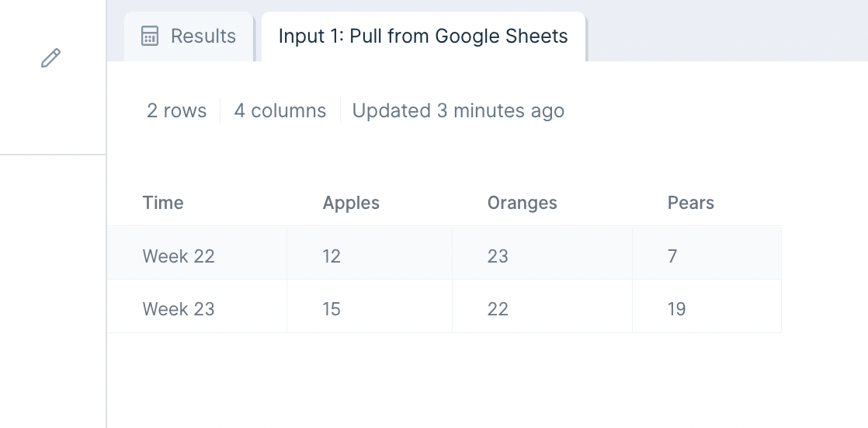Image resolution: width=868 pixels, height=428 pixels.
Task: Click the pencil edit icon
Action: [x=51, y=58]
